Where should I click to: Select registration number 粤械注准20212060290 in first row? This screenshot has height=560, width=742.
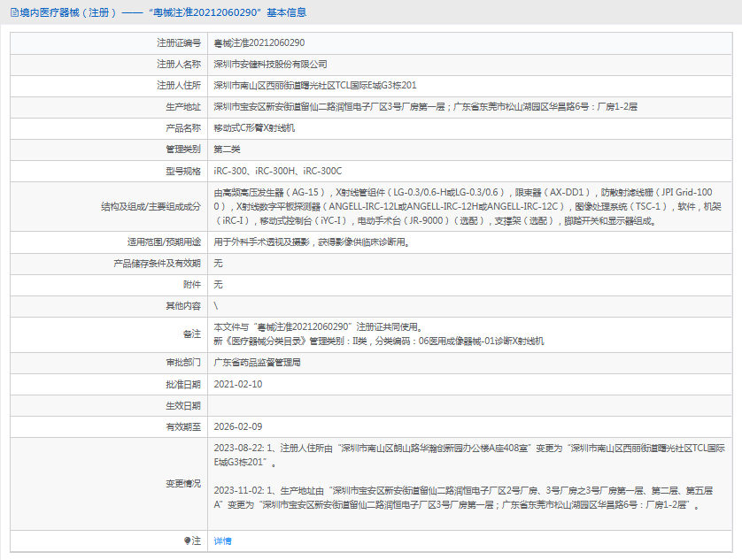click(x=259, y=43)
